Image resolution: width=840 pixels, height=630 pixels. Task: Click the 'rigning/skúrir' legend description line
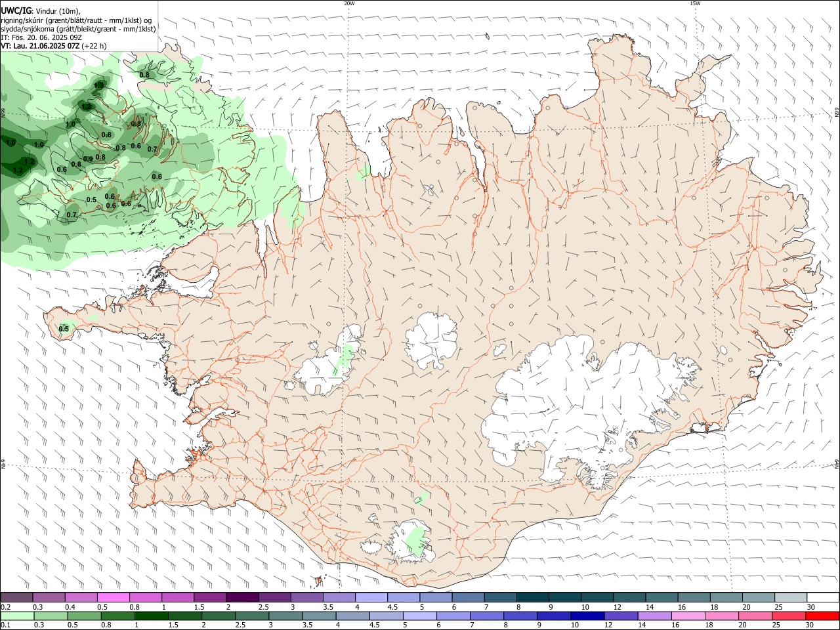76,20
